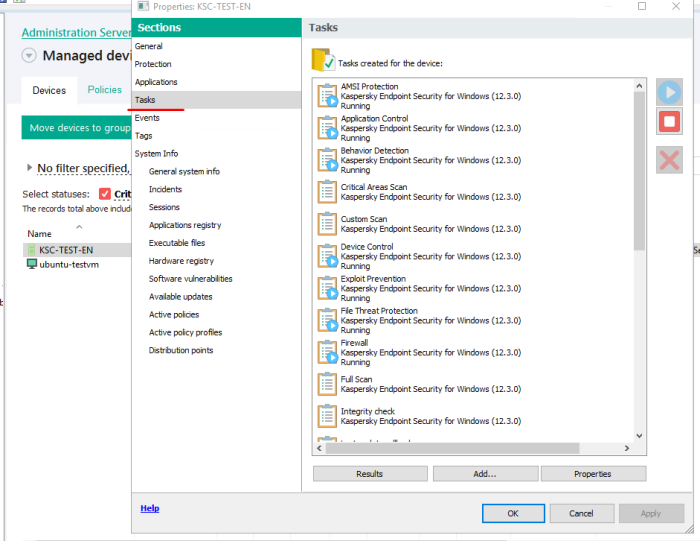Select the AMSI Protection task name

(x=369, y=86)
